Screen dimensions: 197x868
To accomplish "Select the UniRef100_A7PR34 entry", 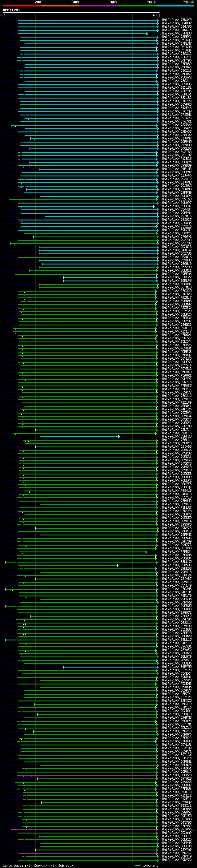I will [x=177, y=551].
